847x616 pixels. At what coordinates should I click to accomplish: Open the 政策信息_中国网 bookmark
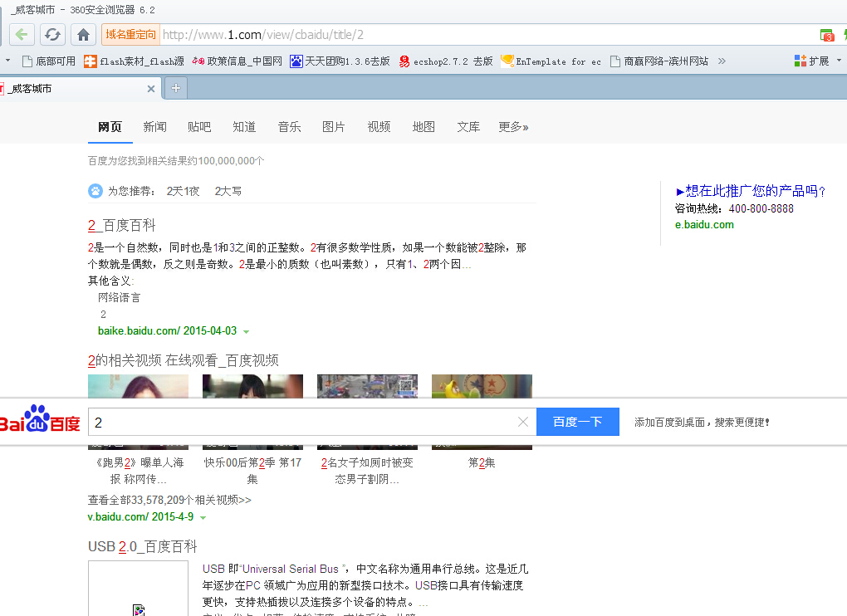[237, 61]
